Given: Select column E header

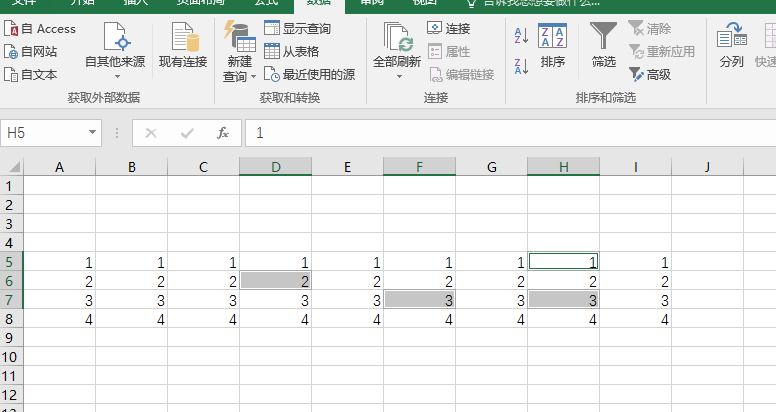Looking at the screenshot, I should click(347, 167).
